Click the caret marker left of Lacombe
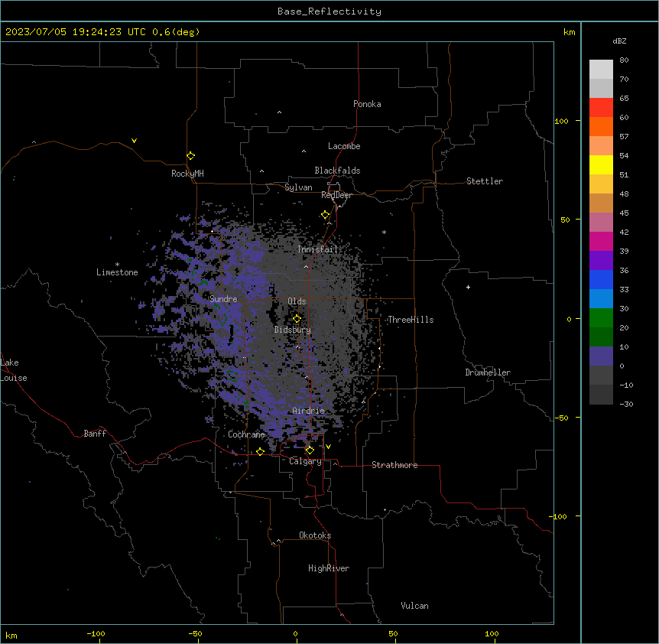 pyautogui.click(x=304, y=151)
